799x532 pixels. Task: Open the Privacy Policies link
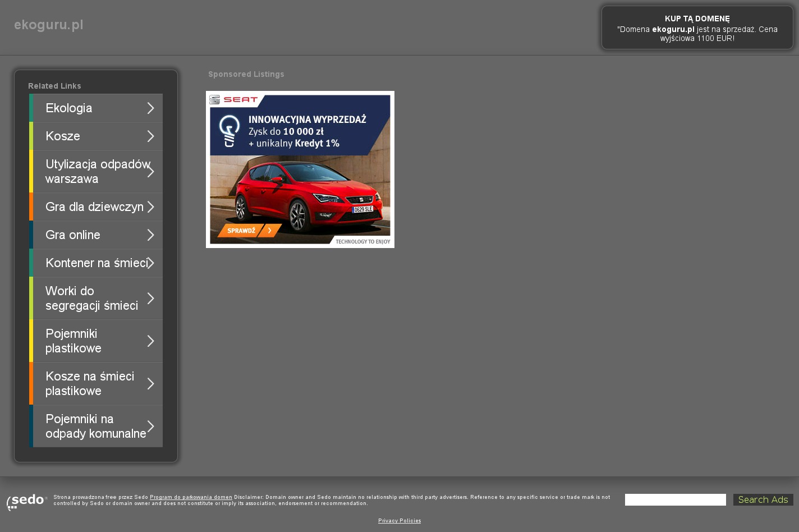click(399, 521)
